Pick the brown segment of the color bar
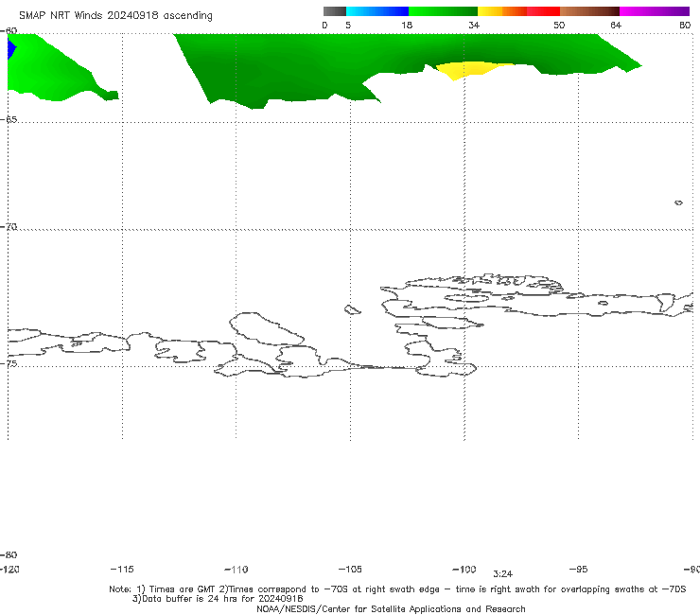Viewport: 700px width, 615px height. point(589,11)
